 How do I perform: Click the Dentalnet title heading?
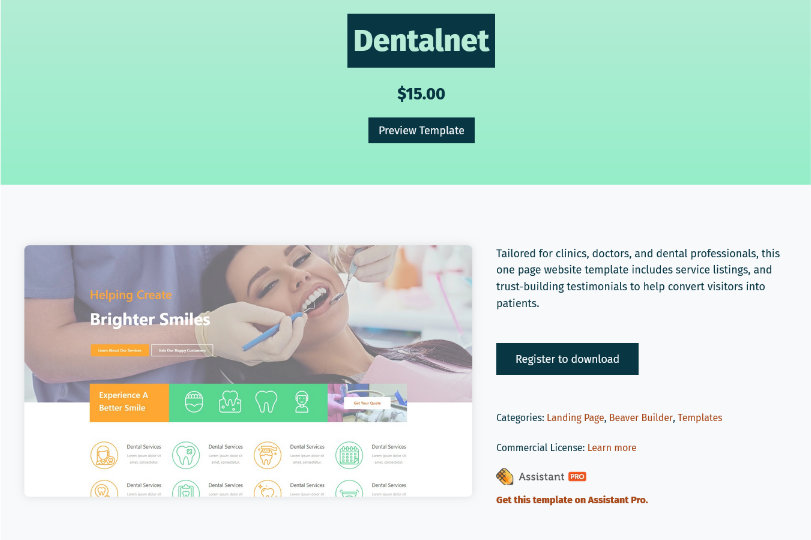tap(421, 41)
